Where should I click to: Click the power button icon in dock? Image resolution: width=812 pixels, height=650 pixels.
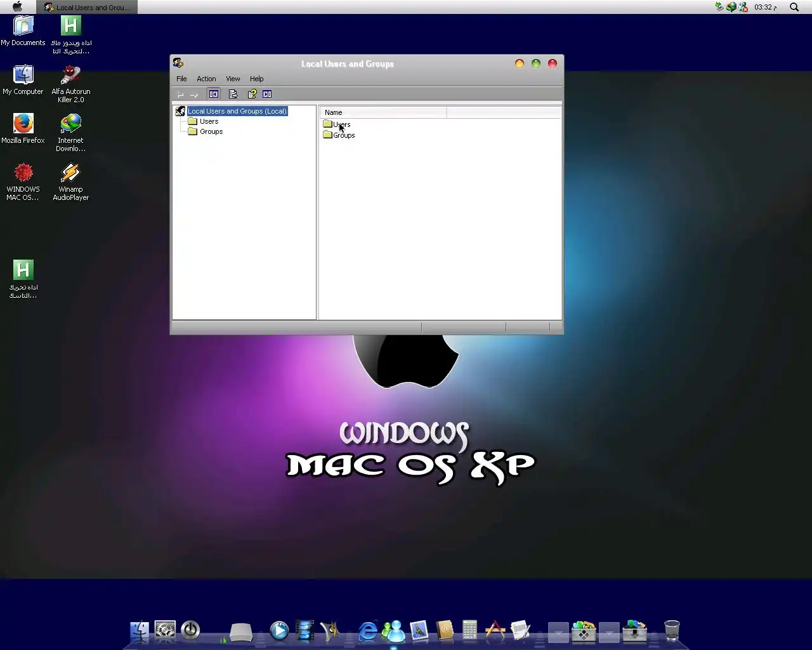click(x=190, y=630)
